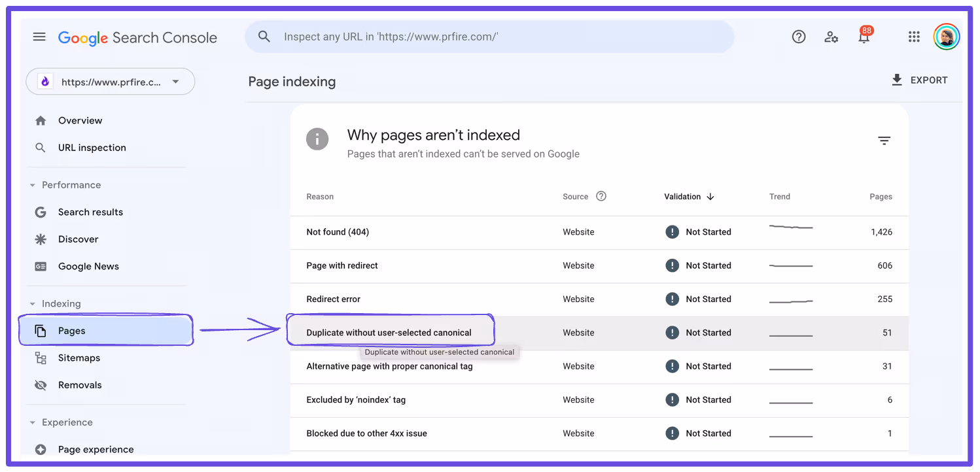Click Not Started in Excluded by noindex row
The height and width of the screenshot is (472, 980).
click(709, 399)
